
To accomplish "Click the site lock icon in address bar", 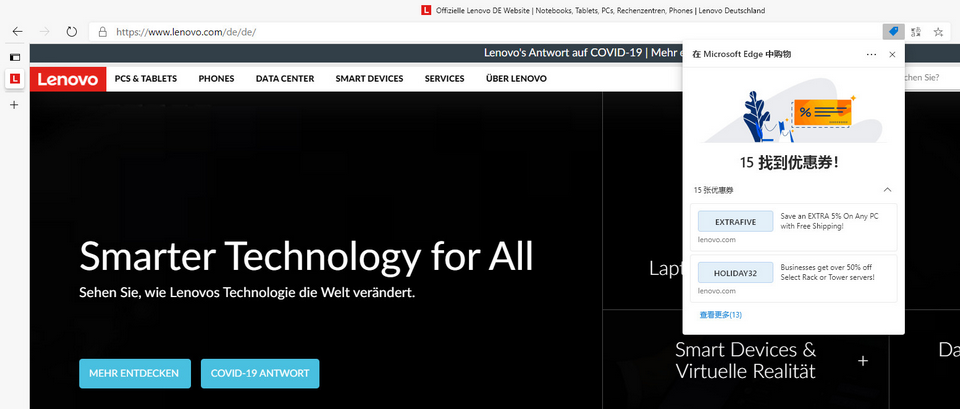I will tap(102, 31).
